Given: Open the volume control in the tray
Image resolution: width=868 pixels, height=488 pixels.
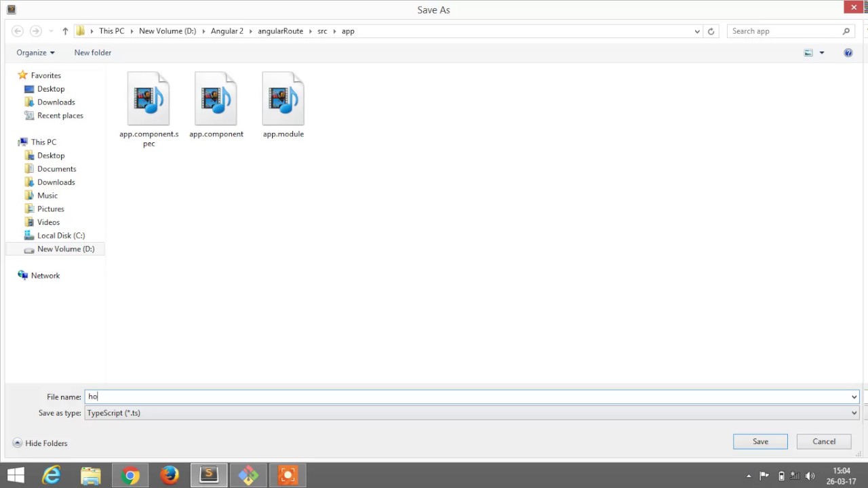Looking at the screenshot, I should 810,476.
